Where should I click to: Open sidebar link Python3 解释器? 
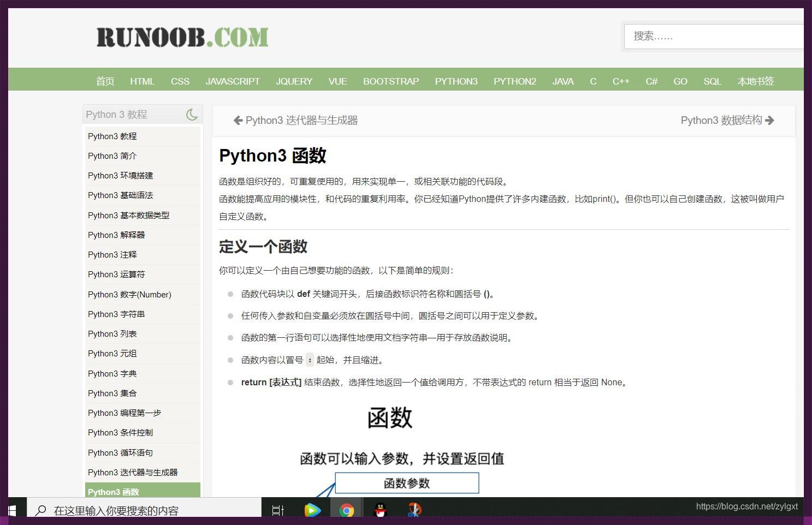tap(116, 235)
